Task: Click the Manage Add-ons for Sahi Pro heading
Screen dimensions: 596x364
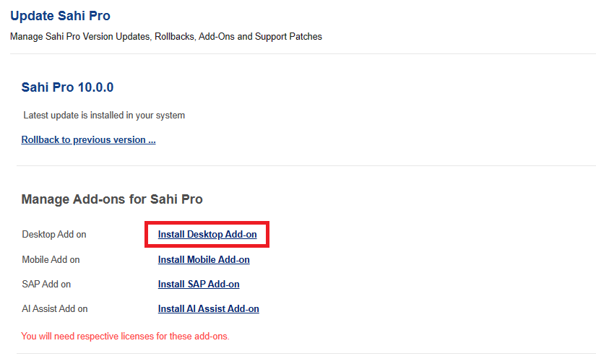Action: pyautogui.click(x=112, y=199)
